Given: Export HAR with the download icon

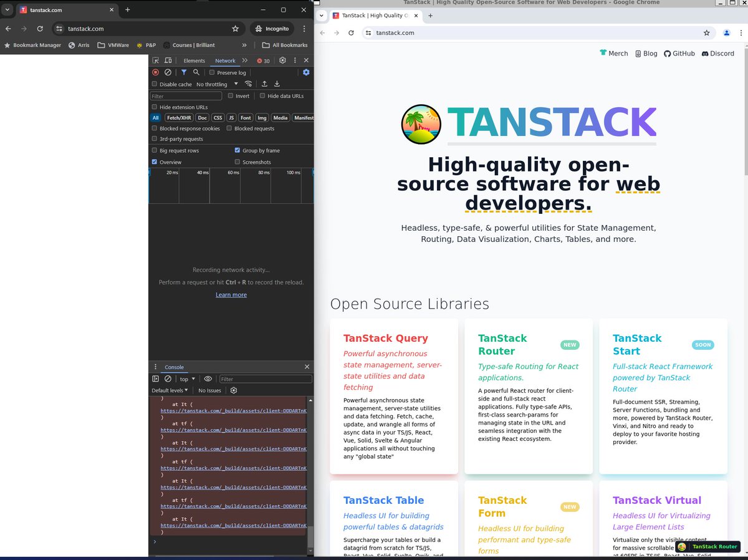Looking at the screenshot, I should (x=277, y=84).
